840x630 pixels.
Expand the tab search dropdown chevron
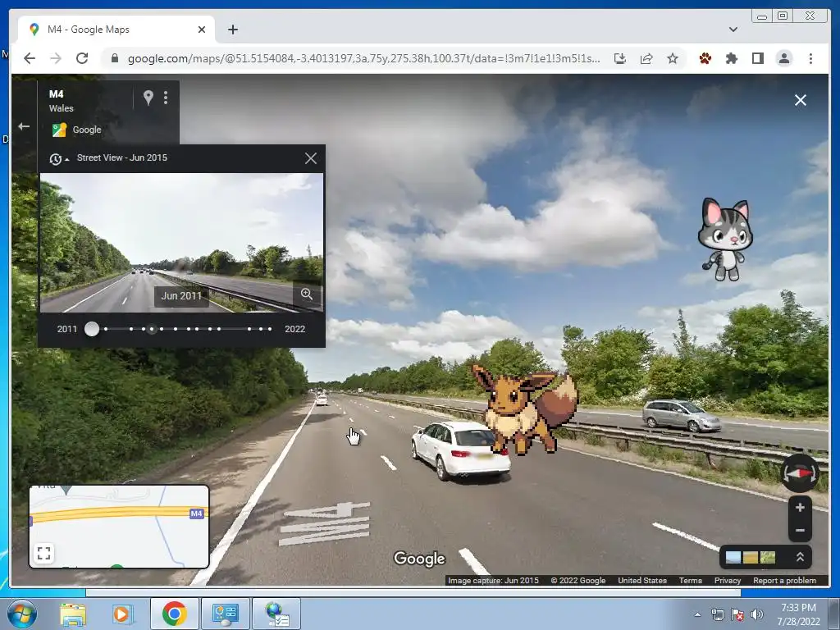[x=733, y=30]
